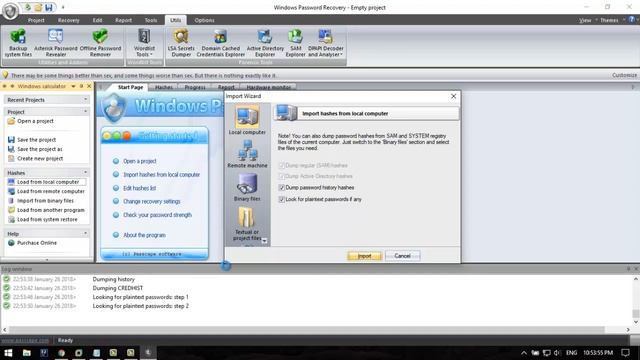Launch Asterisk Password Revealer
640x360 pixels.
(x=56, y=43)
